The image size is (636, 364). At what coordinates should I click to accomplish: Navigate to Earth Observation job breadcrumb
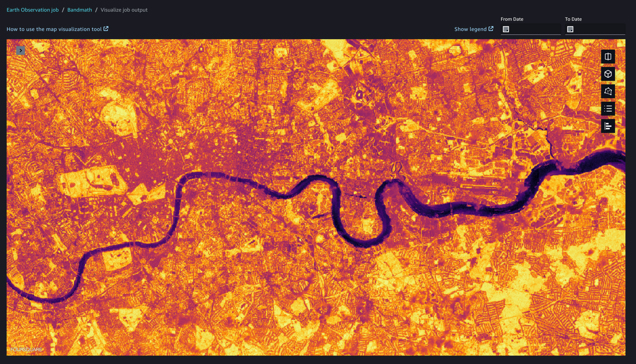(32, 9)
